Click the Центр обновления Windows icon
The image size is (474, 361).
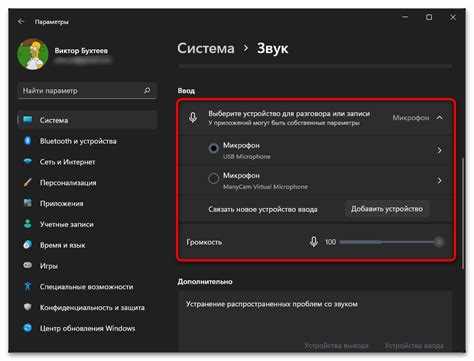click(28, 328)
